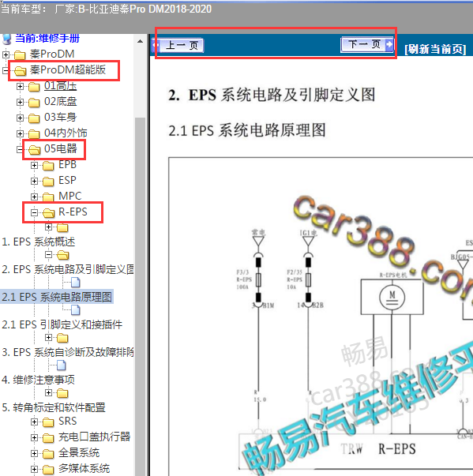Expand the 秦ProDM folder node
Screen dimensions: 473x476
(x=6, y=54)
